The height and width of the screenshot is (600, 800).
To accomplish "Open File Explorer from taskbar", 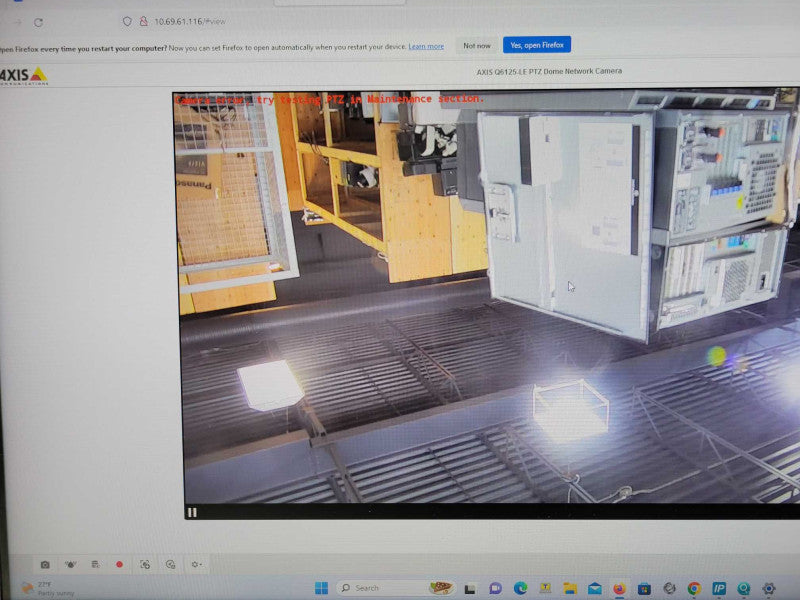I will click(x=570, y=588).
